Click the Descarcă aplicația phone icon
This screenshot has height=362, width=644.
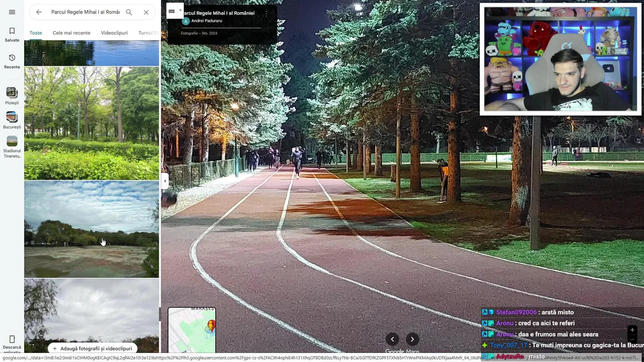pyautogui.click(x=12, y=339)
